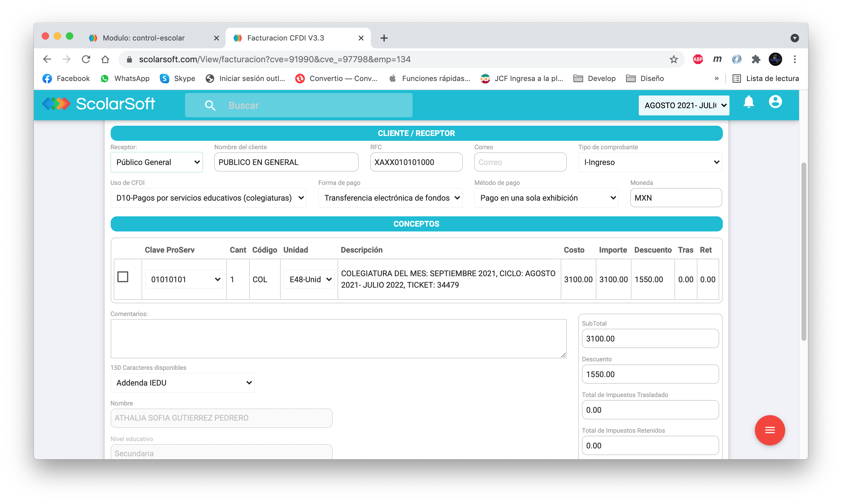Click the SubTotal 3100.00 field

[650, 338]
